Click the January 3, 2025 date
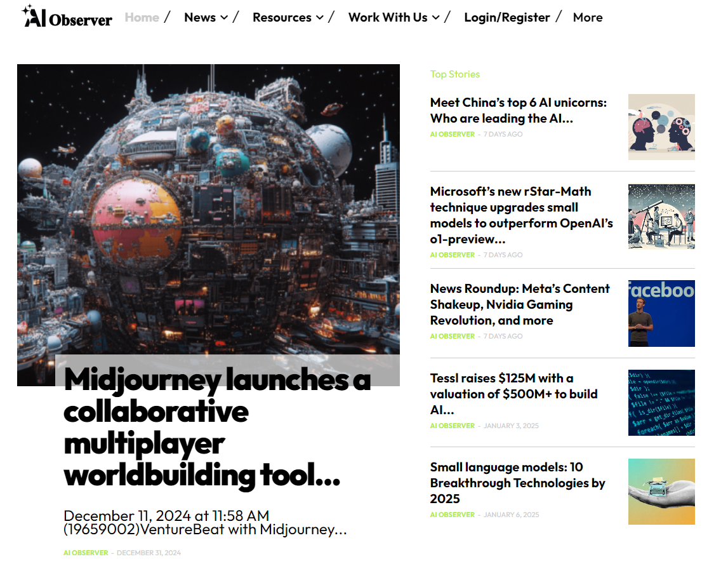Image resolution: width=728 pixels, height=566 pixels. [x=511, y=426]
